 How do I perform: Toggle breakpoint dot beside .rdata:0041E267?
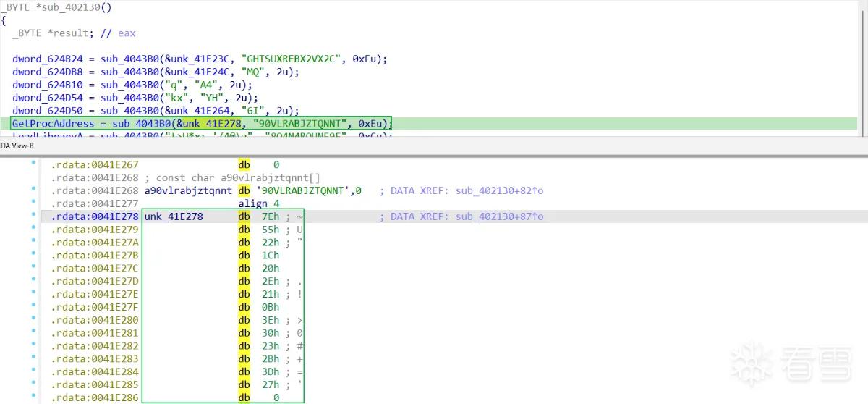34,164
